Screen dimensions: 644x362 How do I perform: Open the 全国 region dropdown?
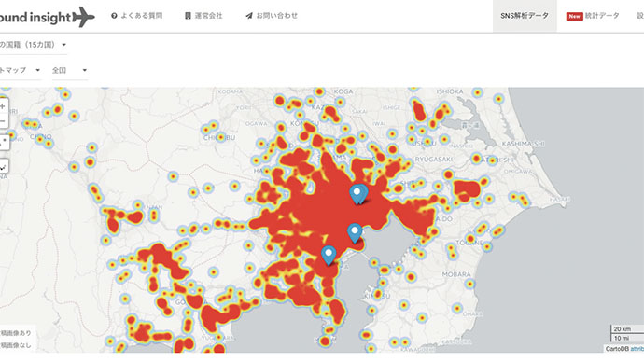tap(69, 70)
